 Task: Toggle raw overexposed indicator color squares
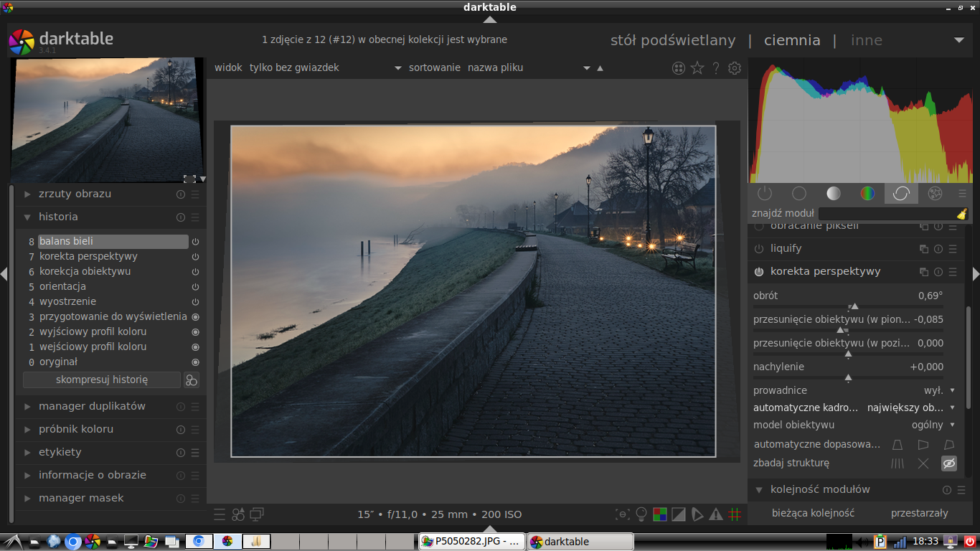coord(660,514)
